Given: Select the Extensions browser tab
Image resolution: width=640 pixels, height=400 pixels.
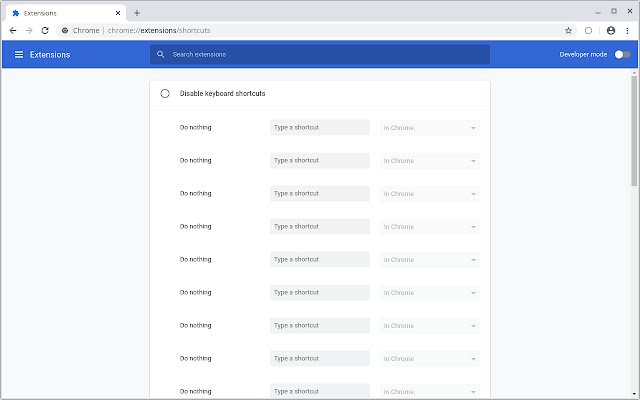Looking at the screenshot, I should pos(66,13).
